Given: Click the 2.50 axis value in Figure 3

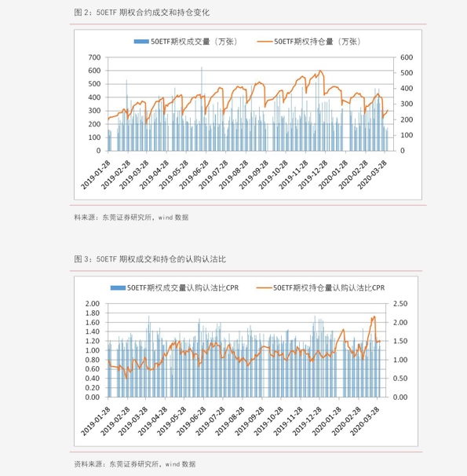Looking at the screenshot, I should point(400,303).
